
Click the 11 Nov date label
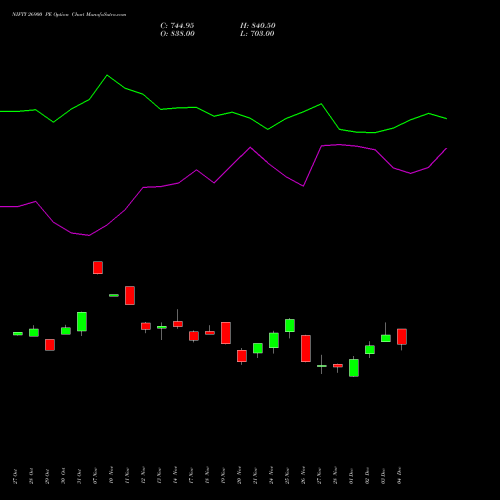coord(127,476)
